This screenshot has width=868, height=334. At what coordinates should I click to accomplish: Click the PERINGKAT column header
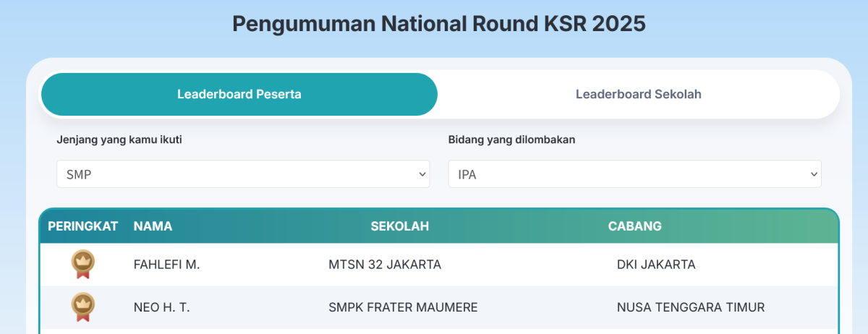tap(83, 226)
